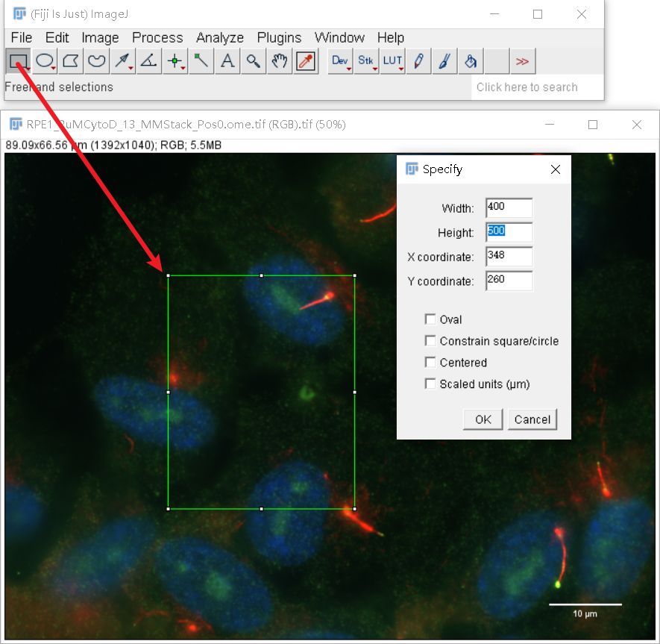Open the Analyze menu

[220, 37]
